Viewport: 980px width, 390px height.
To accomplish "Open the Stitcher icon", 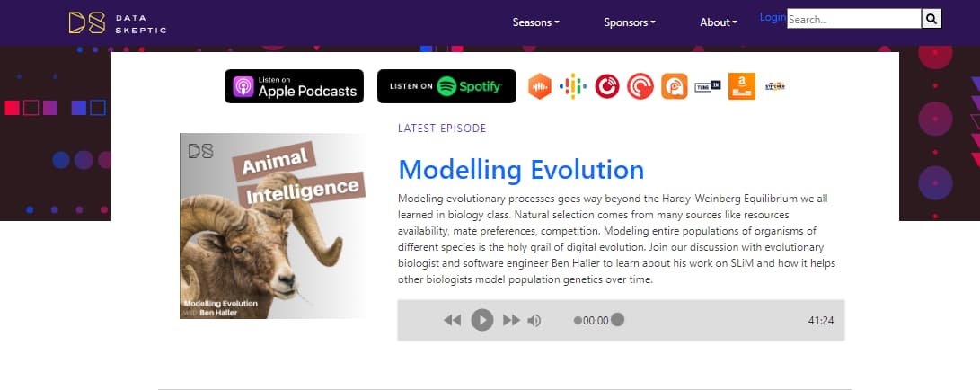I will (x=775, y=86).
